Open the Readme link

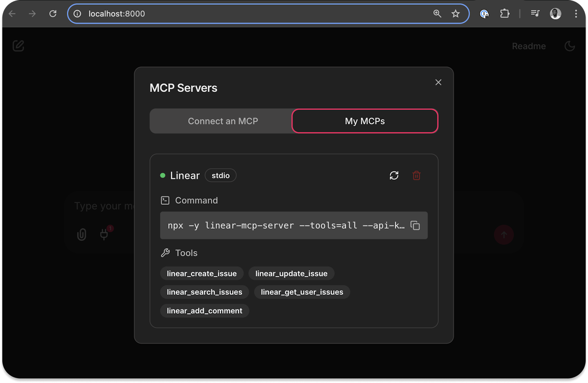click(528, 46)
